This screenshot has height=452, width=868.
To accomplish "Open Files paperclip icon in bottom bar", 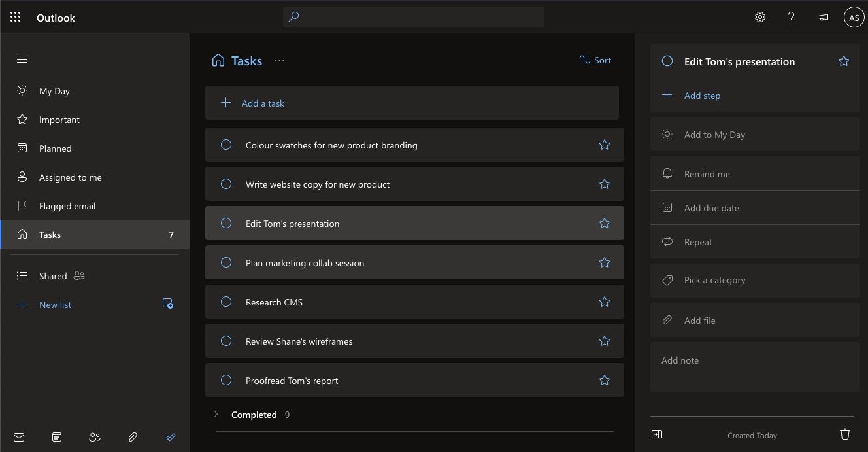I will point(133,437).
